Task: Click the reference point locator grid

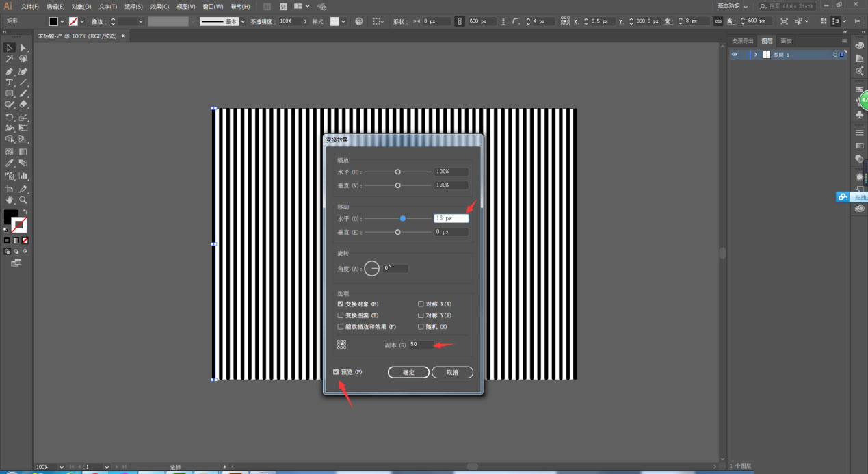Action: tap(341, 344)
